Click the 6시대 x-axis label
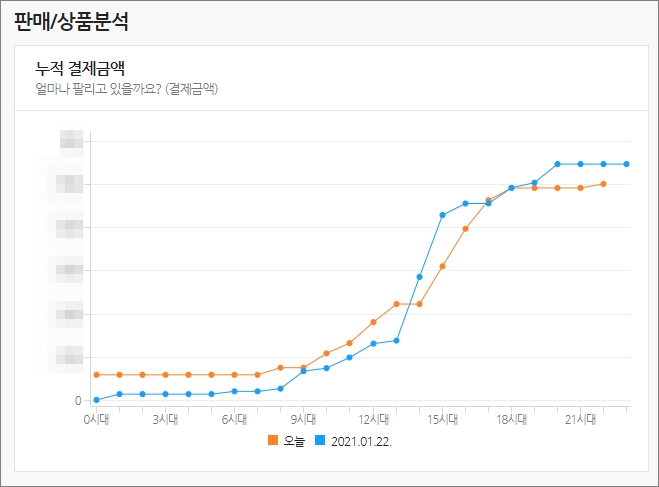This screenshot has height=487, width=659. point(234,419)
